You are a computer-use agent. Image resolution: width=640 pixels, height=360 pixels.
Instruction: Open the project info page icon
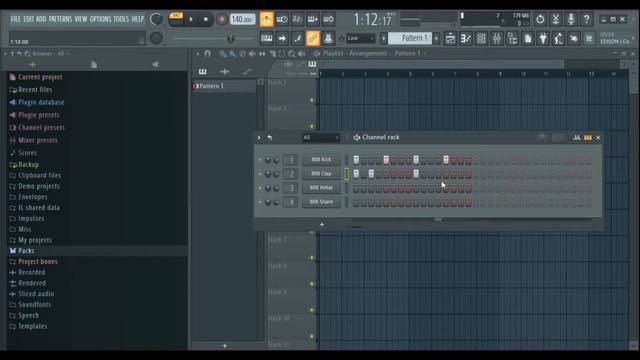[x=528, y=38]
